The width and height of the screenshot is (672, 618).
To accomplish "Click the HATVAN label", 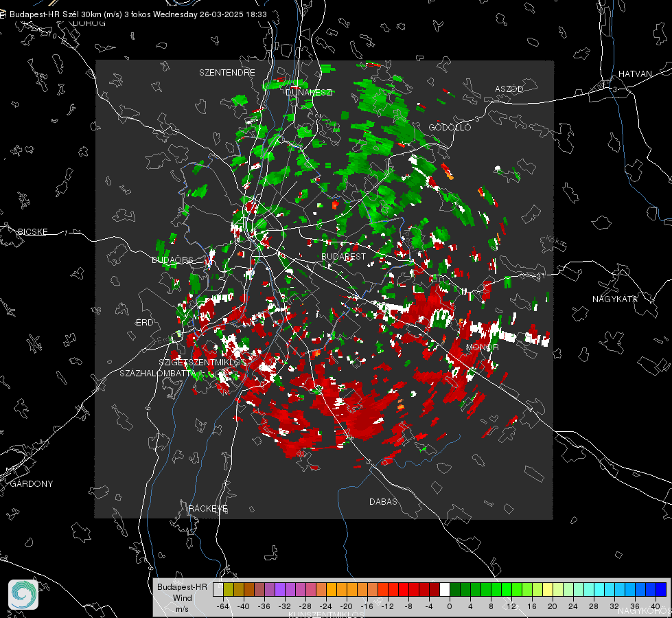I will pos(635,73).
